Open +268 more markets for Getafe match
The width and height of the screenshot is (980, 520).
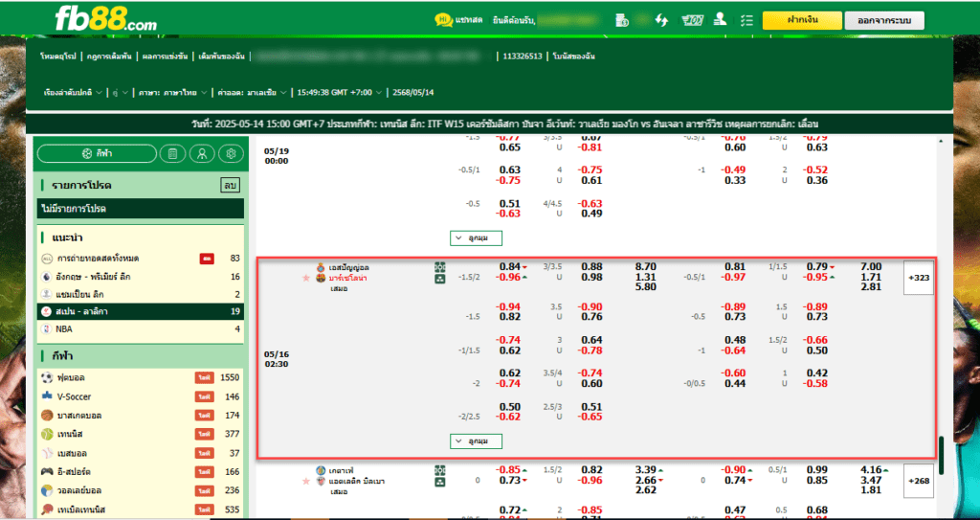[x=918, y=481]
